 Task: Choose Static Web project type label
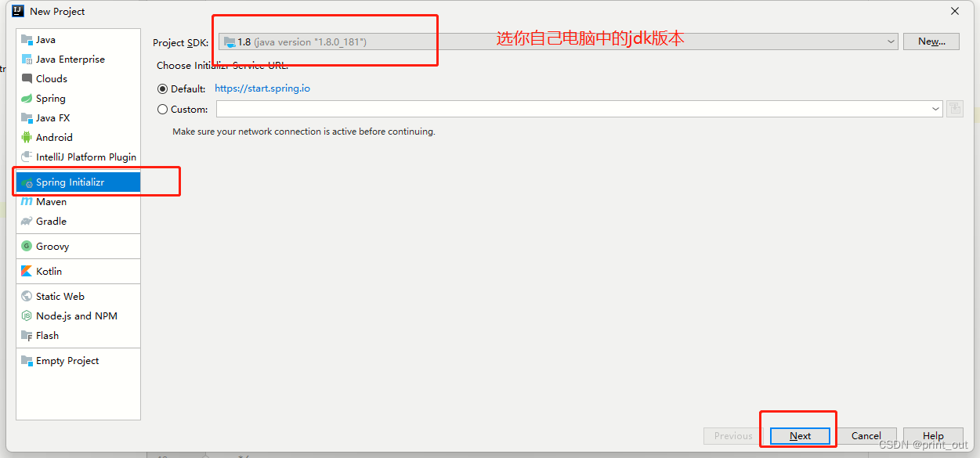pyautogui.click(x=60, y=297)
